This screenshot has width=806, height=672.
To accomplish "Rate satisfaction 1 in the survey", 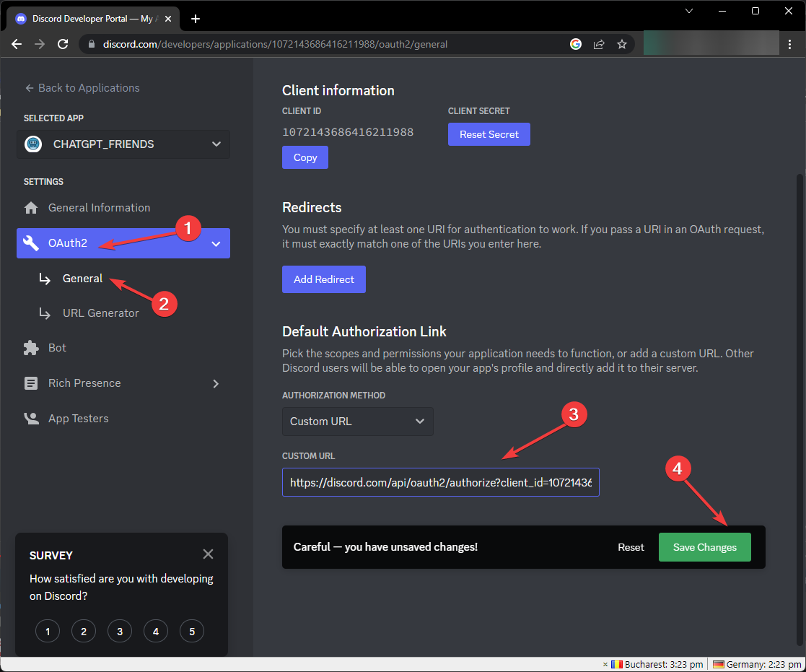I will click(48, 632).
